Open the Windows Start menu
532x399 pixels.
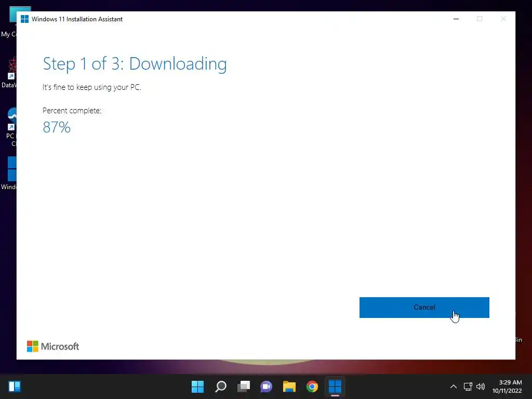click(197, 387)
